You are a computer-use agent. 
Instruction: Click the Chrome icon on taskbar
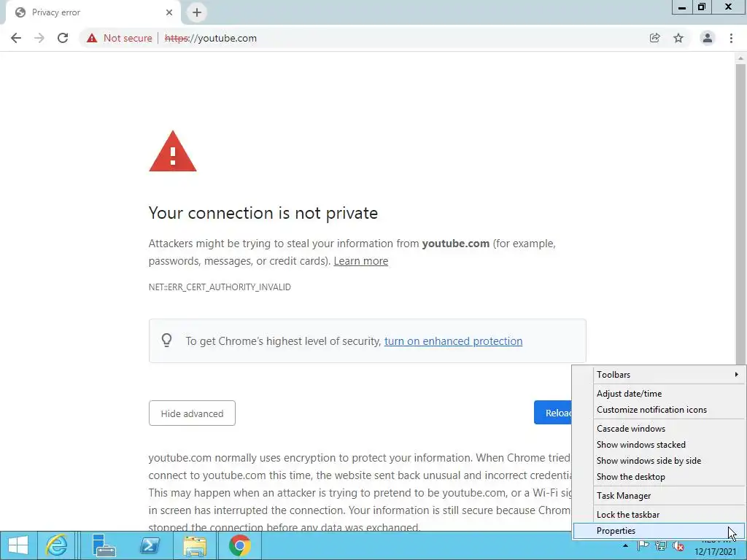pyautogui.click(x=239, y=545)
